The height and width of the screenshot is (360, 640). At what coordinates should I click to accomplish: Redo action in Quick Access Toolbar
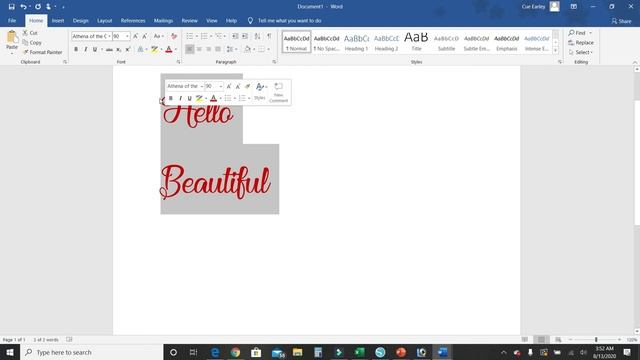pos(38,7)
